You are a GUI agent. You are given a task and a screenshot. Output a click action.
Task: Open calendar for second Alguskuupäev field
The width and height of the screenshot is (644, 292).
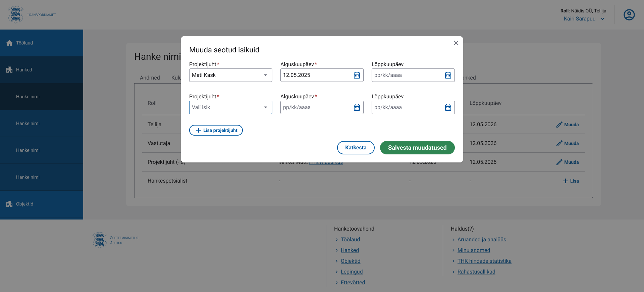tap(357, 107)
